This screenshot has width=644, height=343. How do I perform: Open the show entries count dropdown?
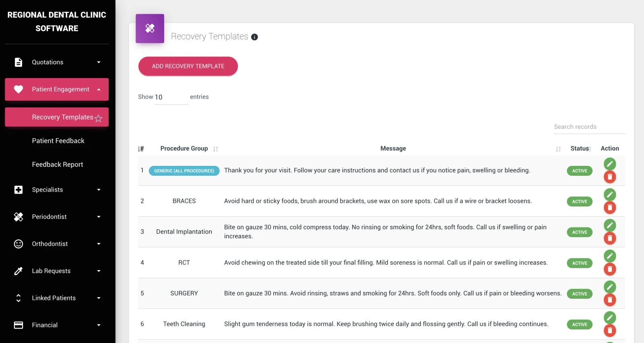coord(171,97)
